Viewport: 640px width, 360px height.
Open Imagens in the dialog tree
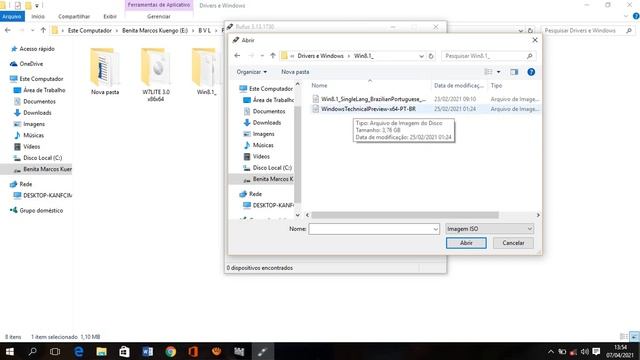tap(259, 134)
